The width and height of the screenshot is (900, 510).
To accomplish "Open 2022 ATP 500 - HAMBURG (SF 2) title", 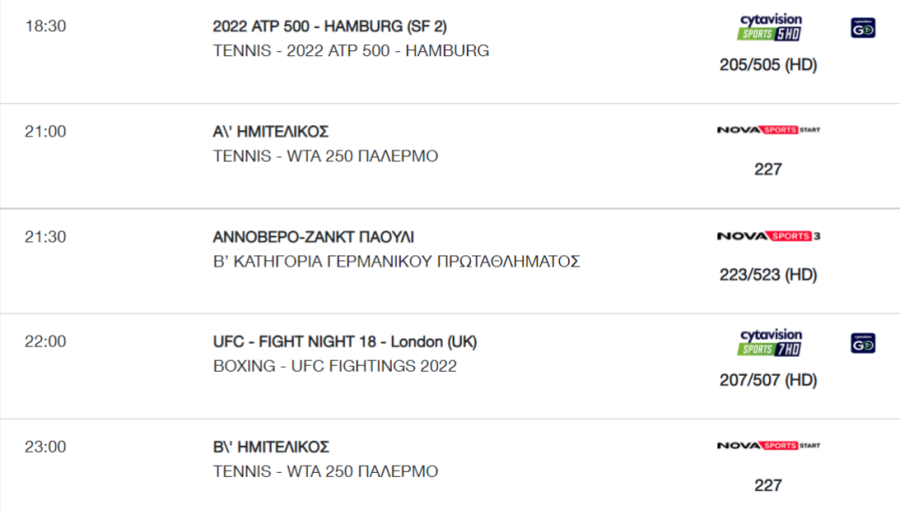I will pyautogui.click(x=329, y=26).
